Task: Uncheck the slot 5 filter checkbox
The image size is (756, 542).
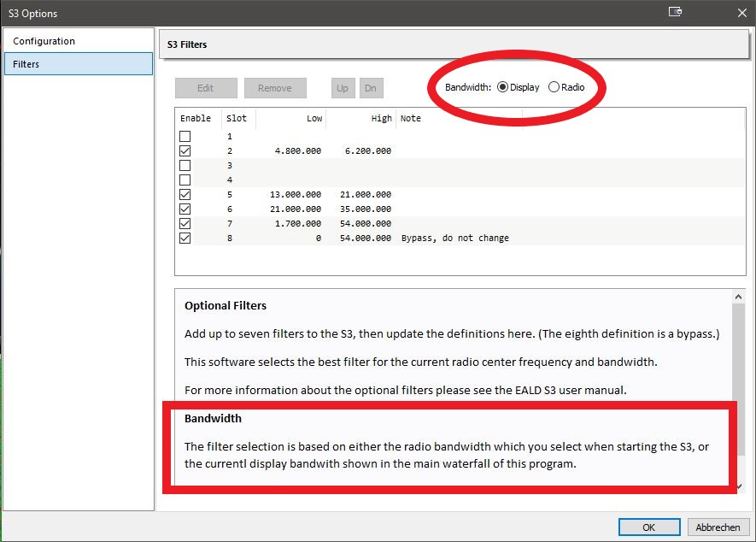Action: coord(185,195)
